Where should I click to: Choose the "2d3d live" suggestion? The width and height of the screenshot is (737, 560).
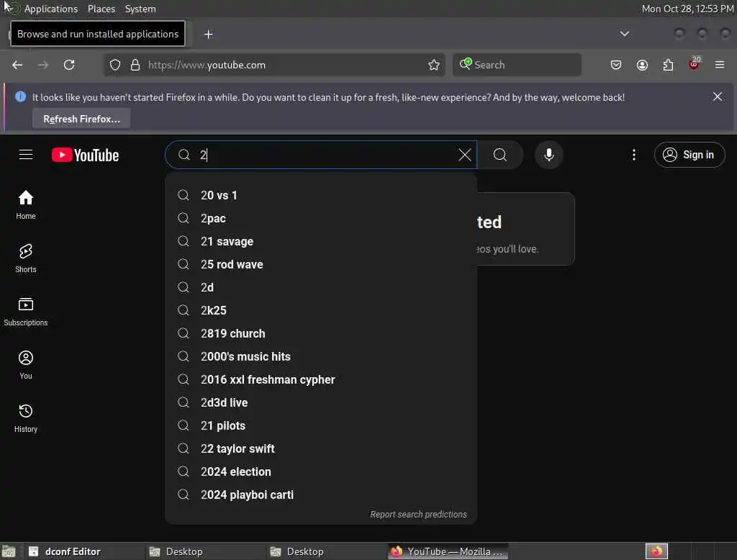click(321, 402)
